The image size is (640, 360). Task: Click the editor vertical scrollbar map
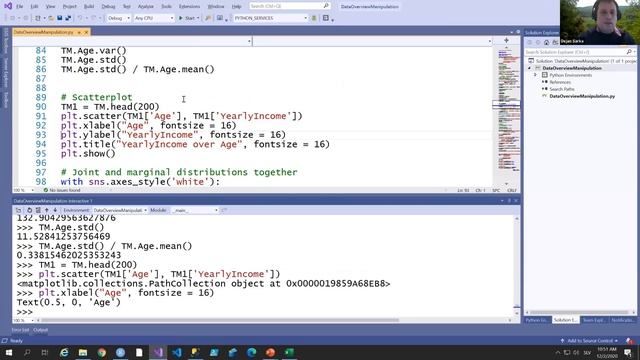coord(507,114)
